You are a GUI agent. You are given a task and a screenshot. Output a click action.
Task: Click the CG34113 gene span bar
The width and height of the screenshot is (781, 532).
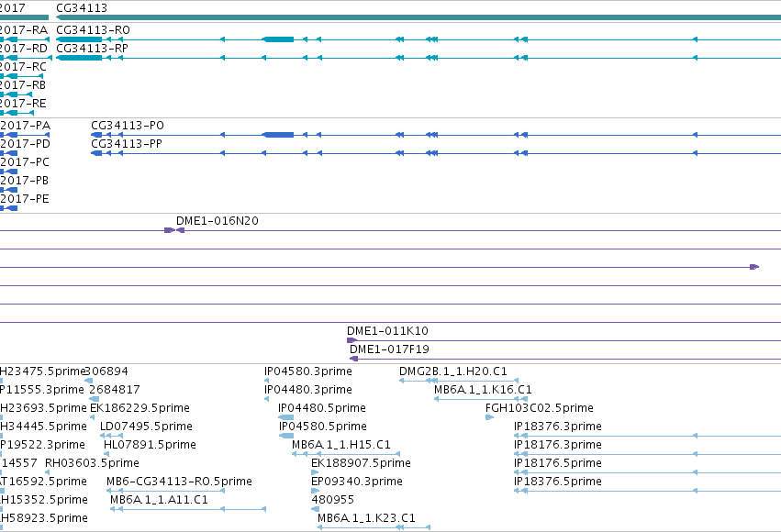coord(418,17)
